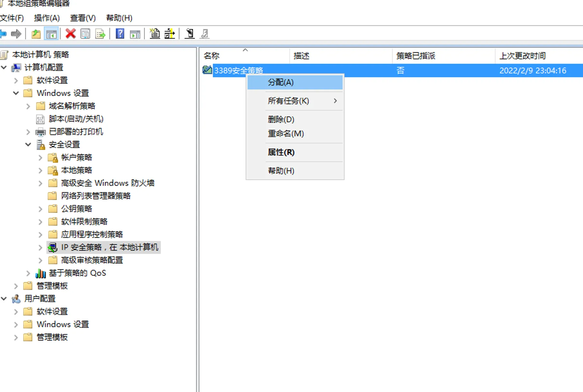Select 属性(R) from the context menu
583x392 pixels.
coord(281,152)
